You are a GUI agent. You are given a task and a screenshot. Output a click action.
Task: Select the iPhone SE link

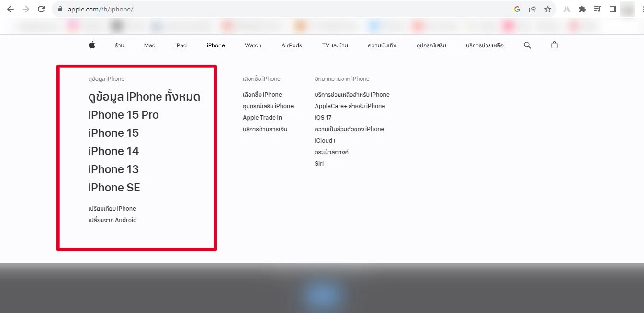click(x=114, y=188)
